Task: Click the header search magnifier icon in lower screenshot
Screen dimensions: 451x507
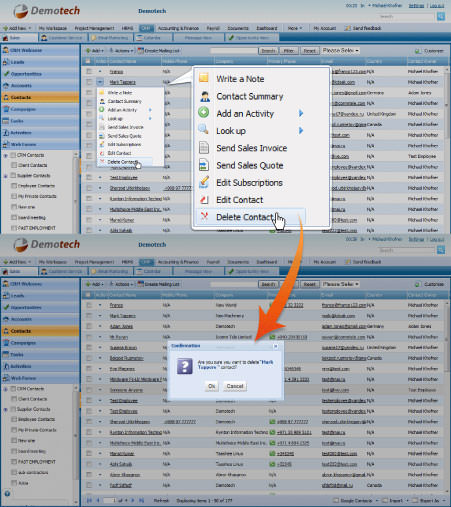Action: [x=441, y=250]
